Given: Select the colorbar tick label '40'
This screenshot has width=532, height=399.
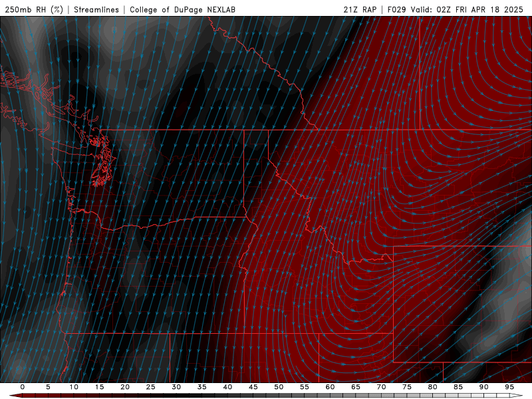Looking at the screenshot, I should click(227, 387).
